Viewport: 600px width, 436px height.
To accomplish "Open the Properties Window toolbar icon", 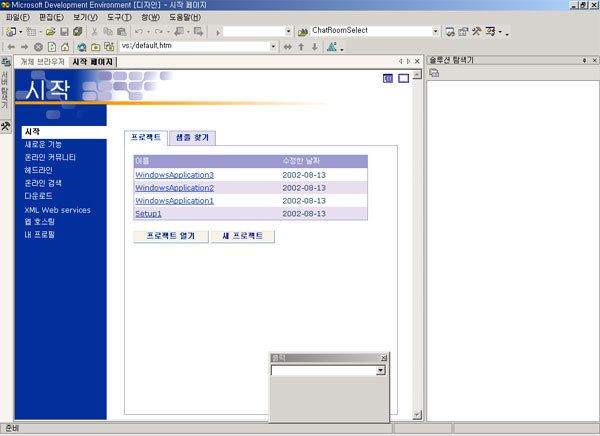I will click(x=463, y=32).
